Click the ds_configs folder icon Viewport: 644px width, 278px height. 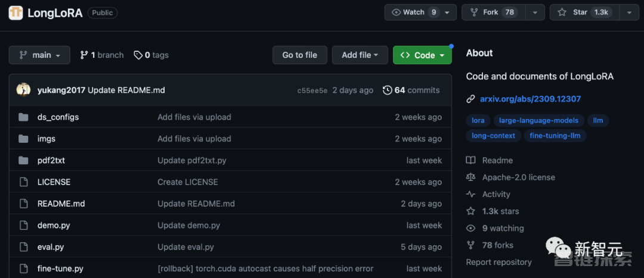pos(23,117)
